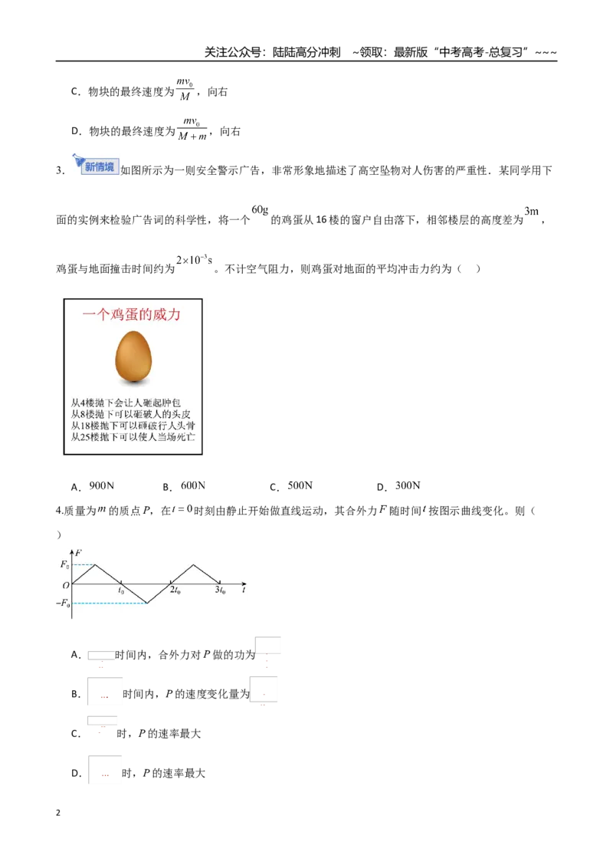613x868 pixels.
Task: Click the 60g egg mass value
Action: (260, 210)
